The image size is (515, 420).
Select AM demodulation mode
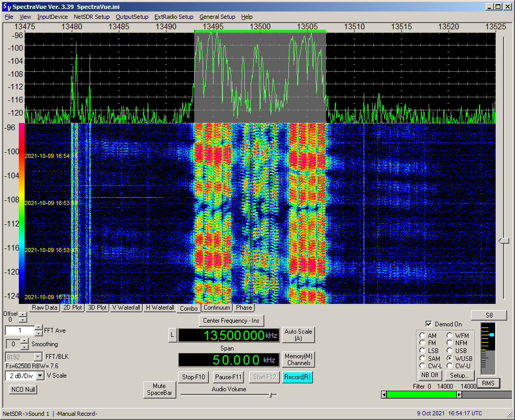tap(423, 335)
